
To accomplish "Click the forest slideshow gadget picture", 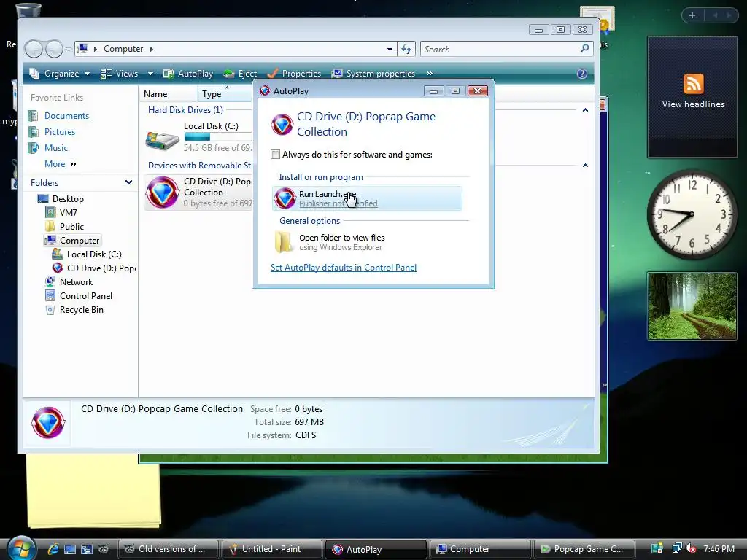I will click(x=692, y=306).
